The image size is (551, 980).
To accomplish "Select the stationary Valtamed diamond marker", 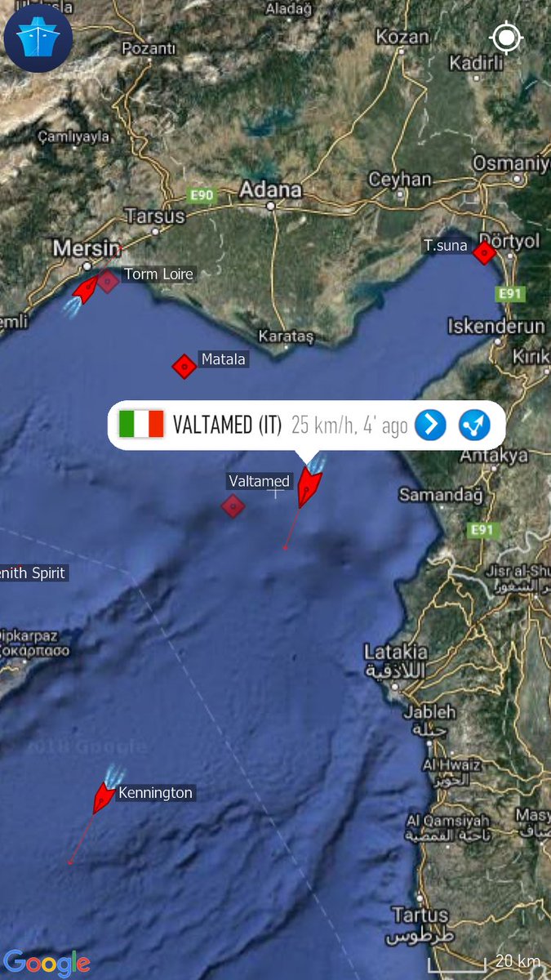I will pos(233,506).
